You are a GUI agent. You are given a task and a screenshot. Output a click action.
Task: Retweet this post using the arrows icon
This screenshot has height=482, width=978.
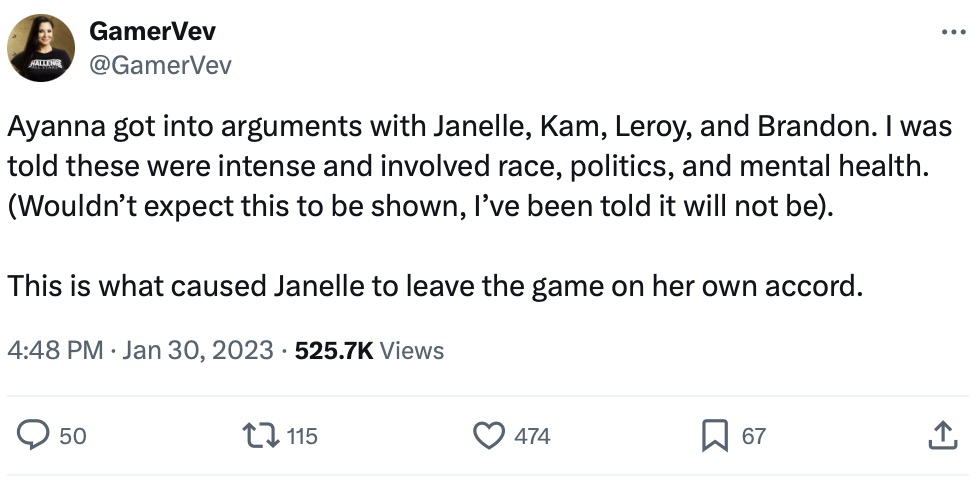260,435
